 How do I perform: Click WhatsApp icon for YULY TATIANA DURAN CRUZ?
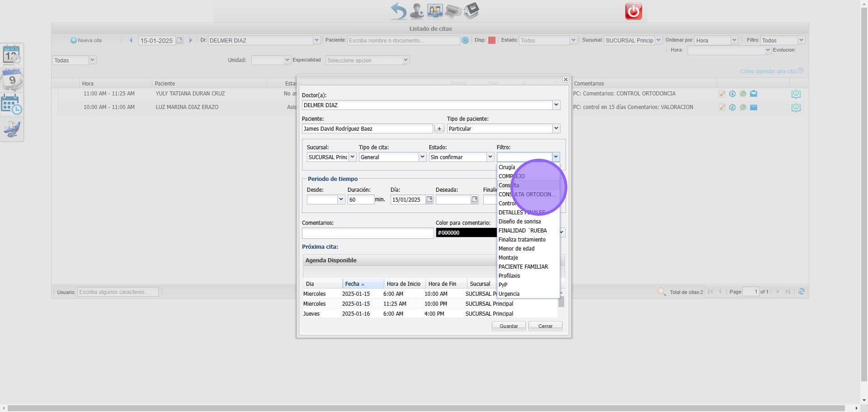[743, 94]
